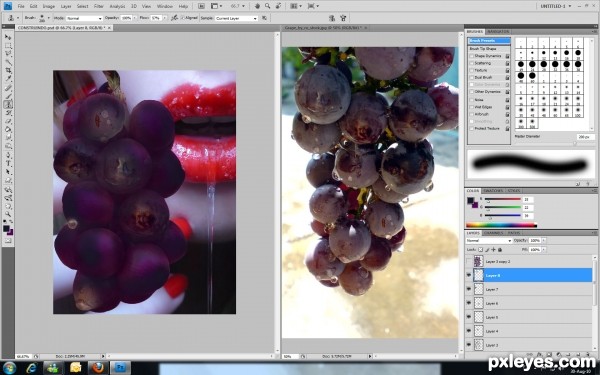Open the layer Fill arrow in Layers panel
The height and width of the screenshot is (375, 600).
[544, 249]
